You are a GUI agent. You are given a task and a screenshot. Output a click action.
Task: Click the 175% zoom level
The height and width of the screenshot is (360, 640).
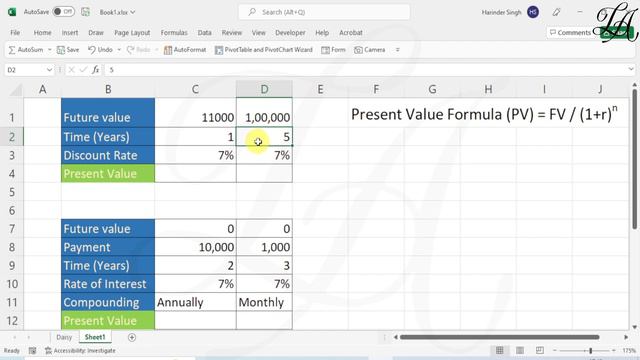click(629, 351)
